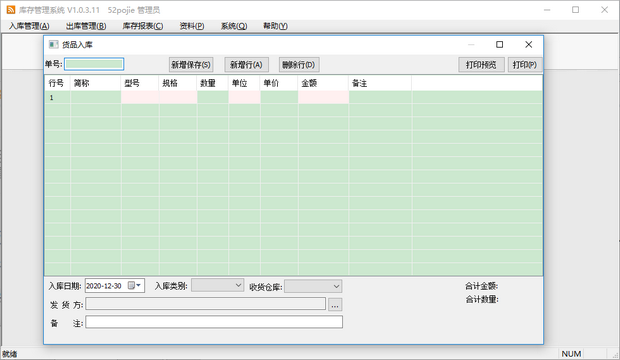Open the 系统(Q) menu
Image resolution: width=620 pixels, height=360 pixels.
234,26
